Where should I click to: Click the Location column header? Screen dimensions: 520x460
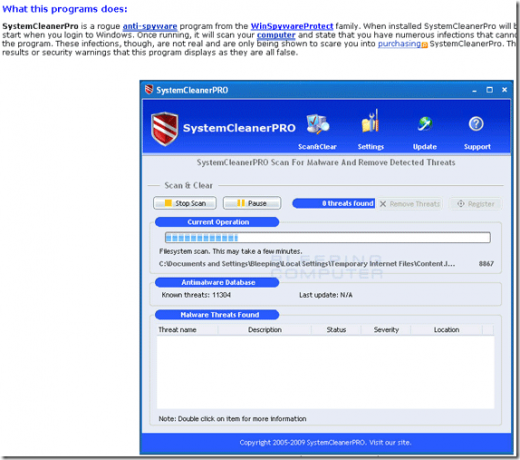click(x=446, y=330)
